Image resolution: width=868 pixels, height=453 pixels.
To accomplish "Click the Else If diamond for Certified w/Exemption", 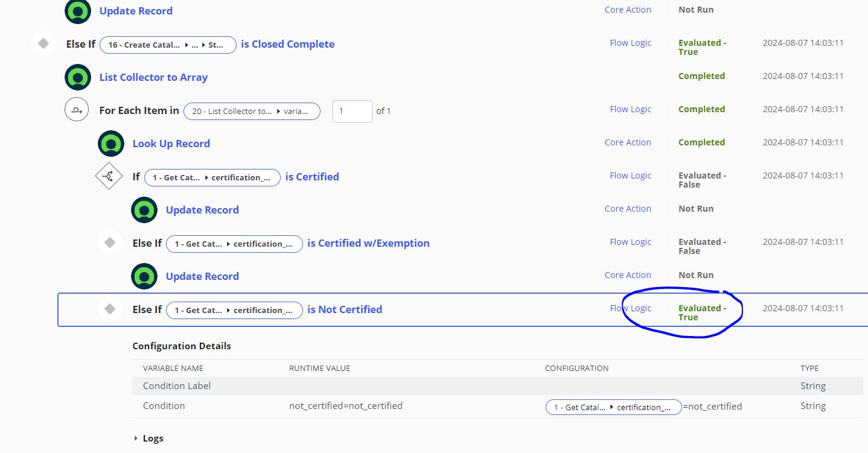I will pyautogui.click(x=110, y=242).
